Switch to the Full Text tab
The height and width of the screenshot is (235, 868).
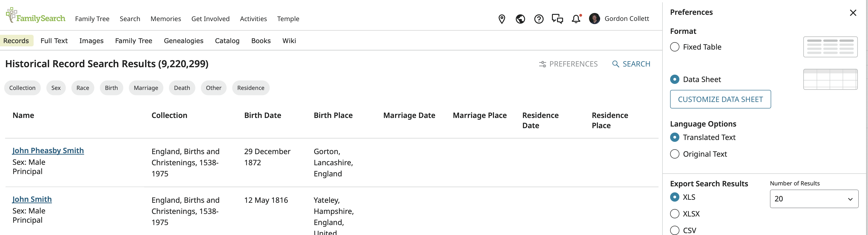(x=54, y=41)
